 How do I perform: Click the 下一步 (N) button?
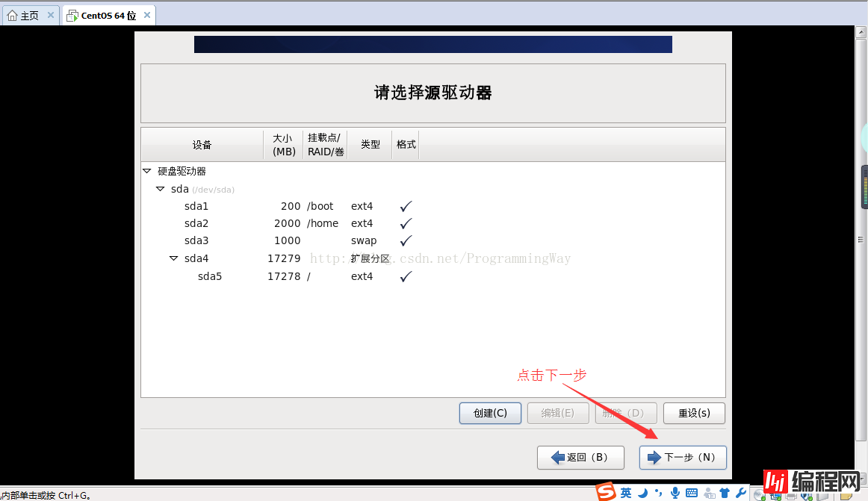pyautogui.click(x=683, y=457)
